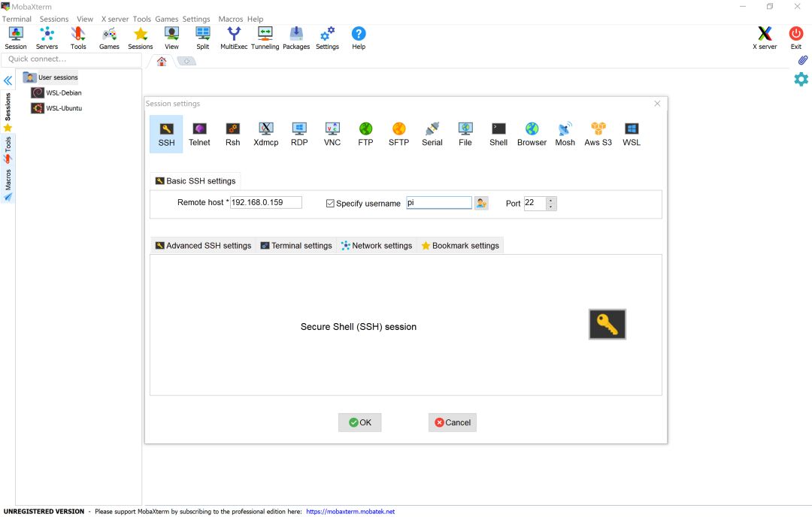Select the Shell session type
This screenshot has width=812, height=517.
498,134
